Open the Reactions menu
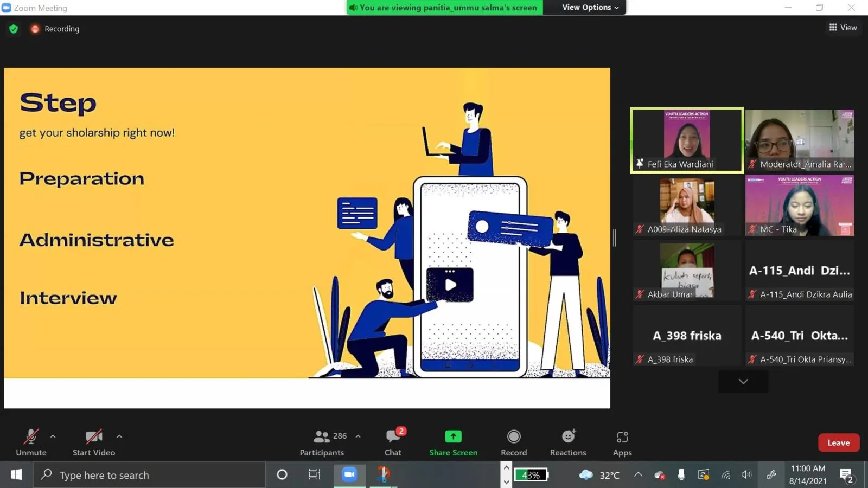Screen dimensions: 868x488 568,442
